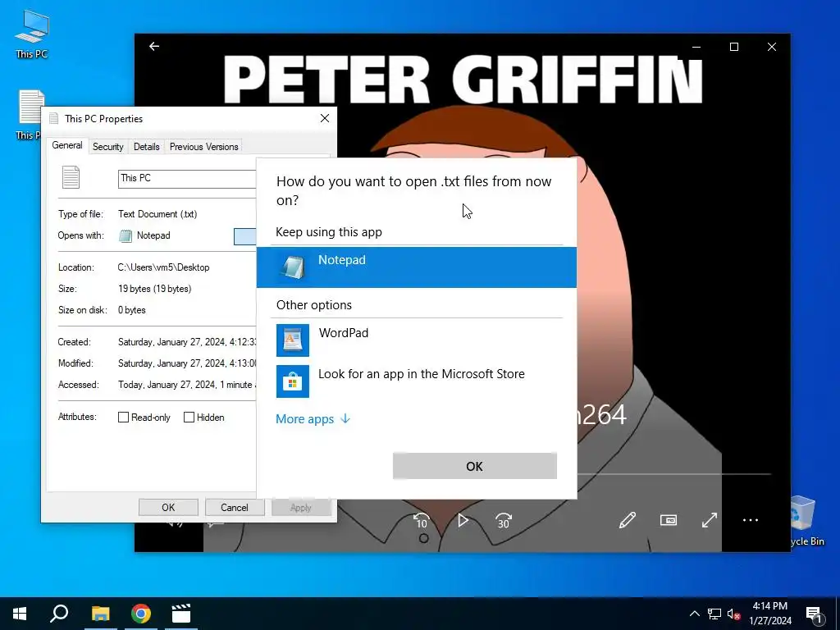Viewport: 840px width, 630px height.
Task: Cancel the This PC Properties dialog
Action: (234, 507)
